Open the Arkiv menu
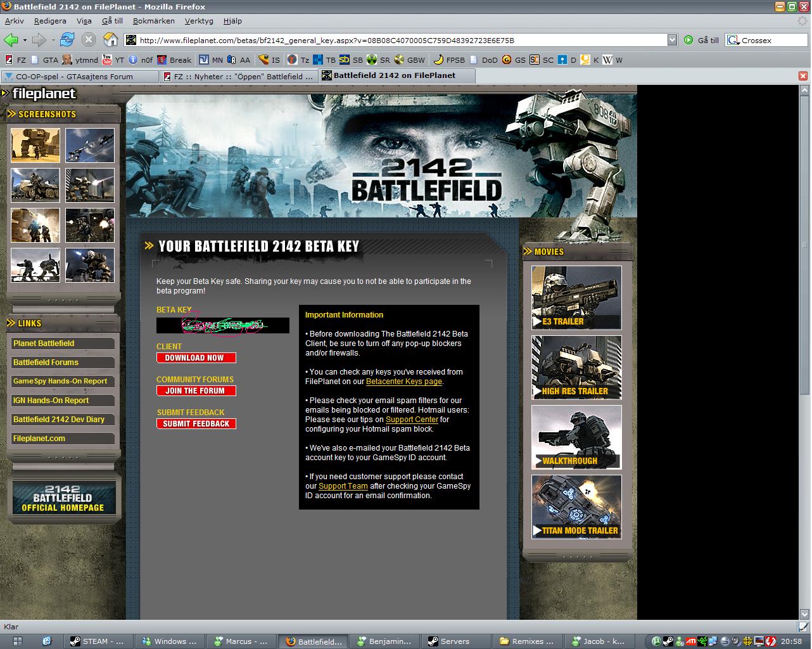812x649 pixels. click(x=14, y=21)
